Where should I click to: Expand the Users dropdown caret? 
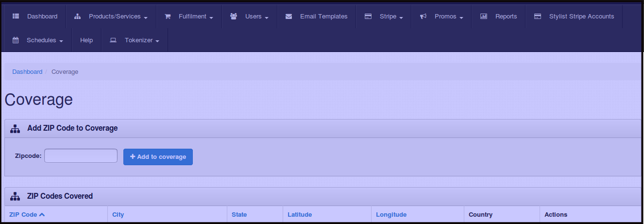pos(267,17)
